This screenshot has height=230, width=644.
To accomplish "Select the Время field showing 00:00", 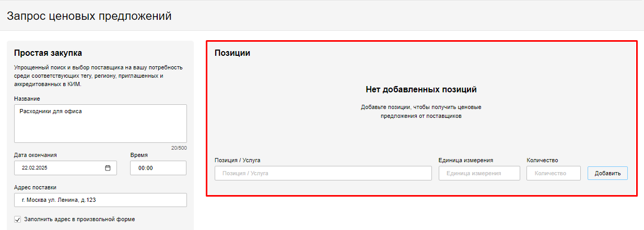I will [158, 168].
